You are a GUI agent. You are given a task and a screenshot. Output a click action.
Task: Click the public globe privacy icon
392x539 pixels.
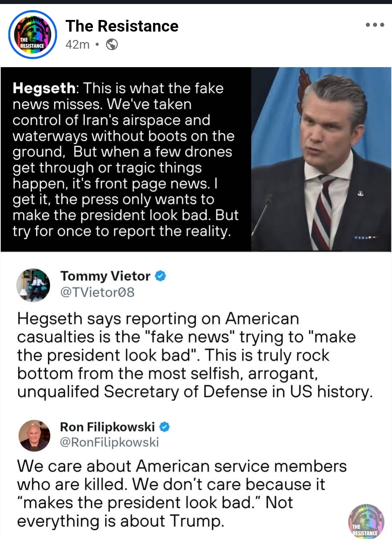point(112,45)
